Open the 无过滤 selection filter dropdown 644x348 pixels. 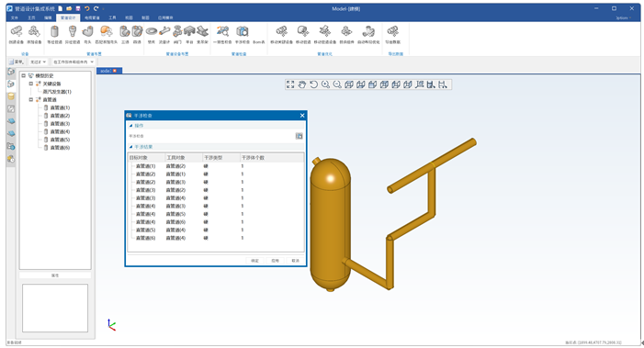(x=39, y=62)
